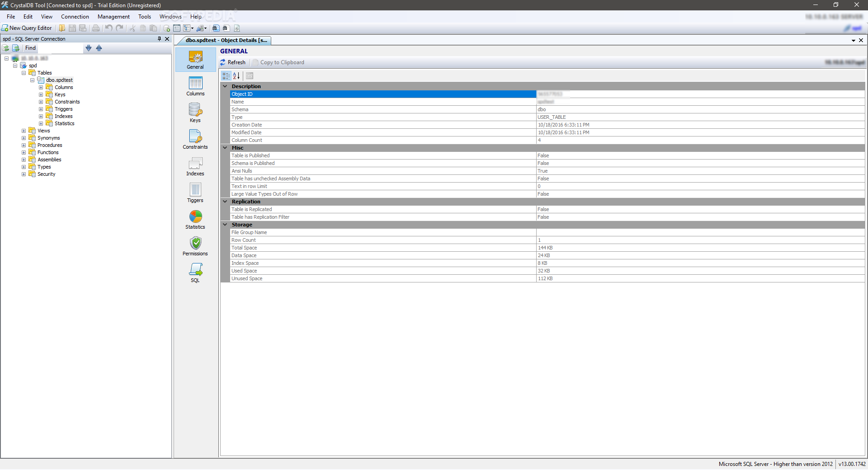The height and width of the screenshot is (470, 868).
Task: Click the window layout toolbar icon
Action: tap(177, 28)
